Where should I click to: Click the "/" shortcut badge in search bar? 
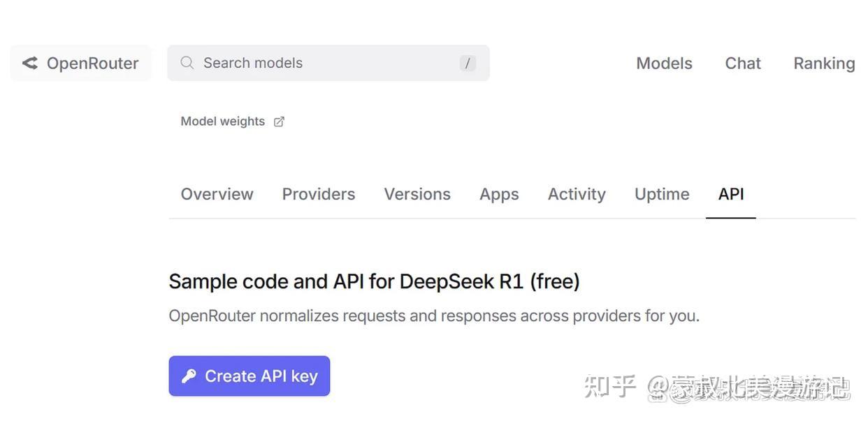click(x=467, y=62)
